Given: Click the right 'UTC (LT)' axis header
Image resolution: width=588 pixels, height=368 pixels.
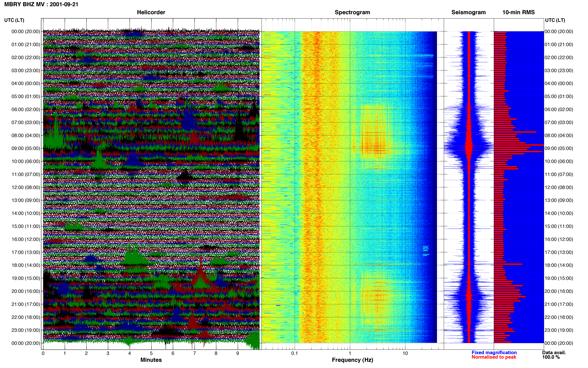Looking at the screenshot, I should (x=555, y=20).
